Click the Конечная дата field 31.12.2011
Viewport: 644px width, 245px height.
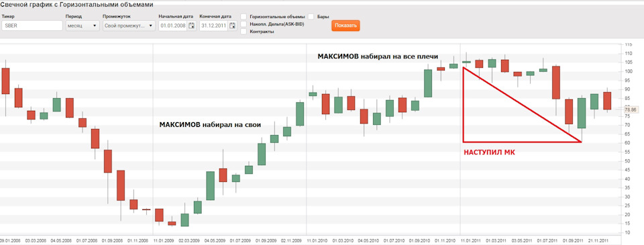213,26
